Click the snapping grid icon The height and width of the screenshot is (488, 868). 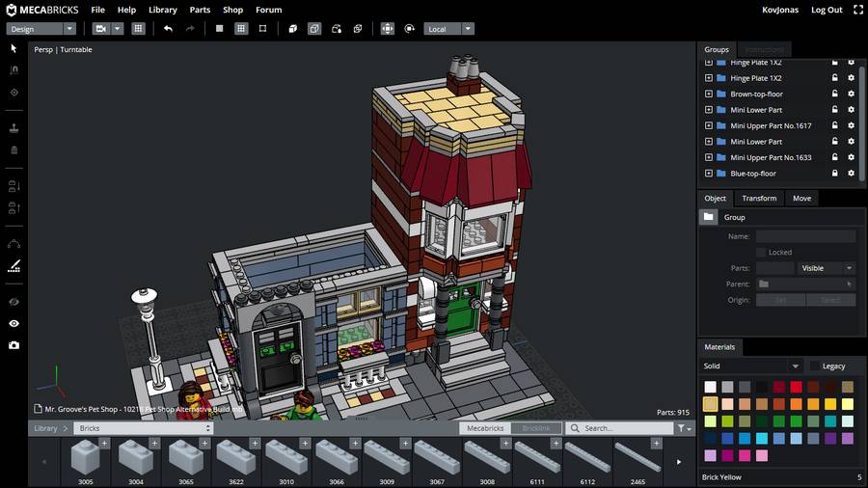(x=241, y=29)
